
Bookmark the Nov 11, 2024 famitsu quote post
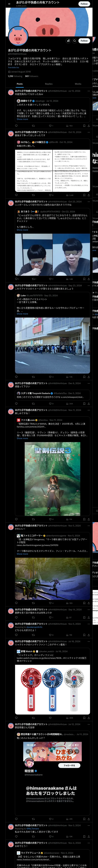click(84, 519)
